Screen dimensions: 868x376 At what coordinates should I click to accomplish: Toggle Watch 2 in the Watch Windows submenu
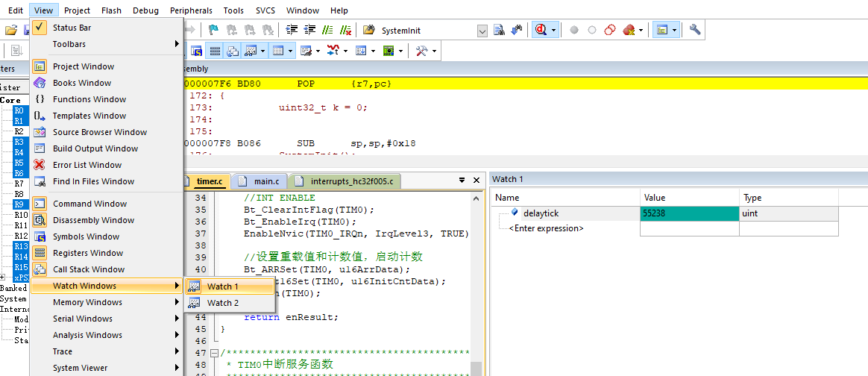230,303
